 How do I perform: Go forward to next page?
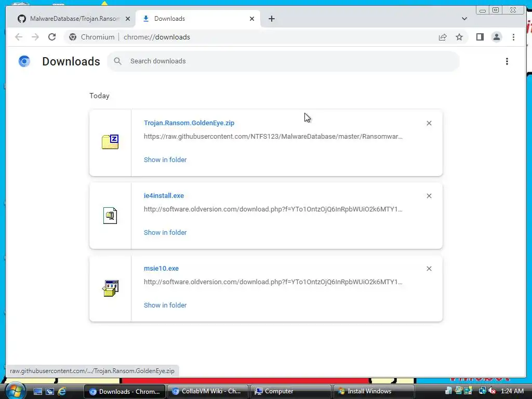[x=35, y=37]
